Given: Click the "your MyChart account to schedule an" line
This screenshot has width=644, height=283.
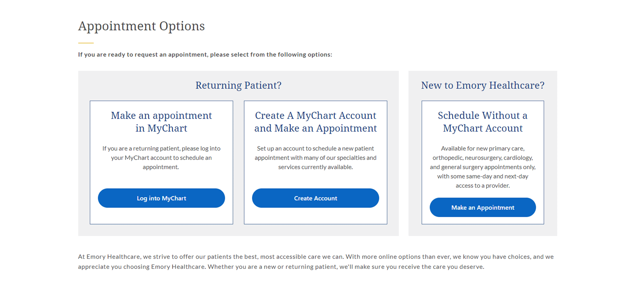Looking at the screenshot, I should tap(161, 158).
